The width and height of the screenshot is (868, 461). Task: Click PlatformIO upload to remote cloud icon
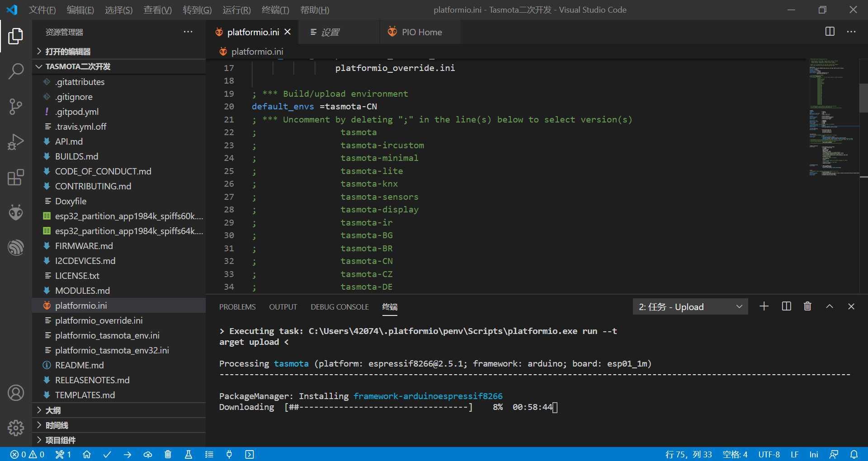[x=148, y=454]
